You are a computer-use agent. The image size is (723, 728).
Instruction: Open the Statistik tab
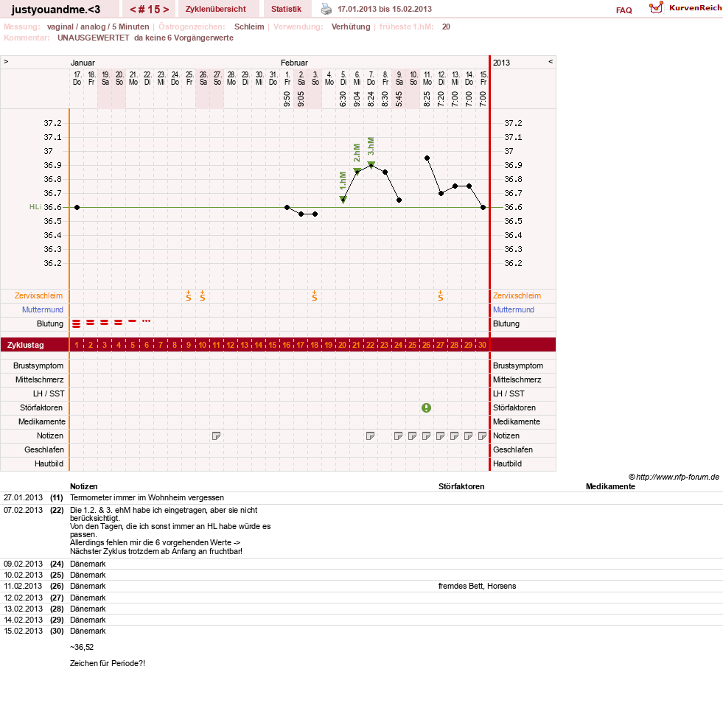pos(286,9)
